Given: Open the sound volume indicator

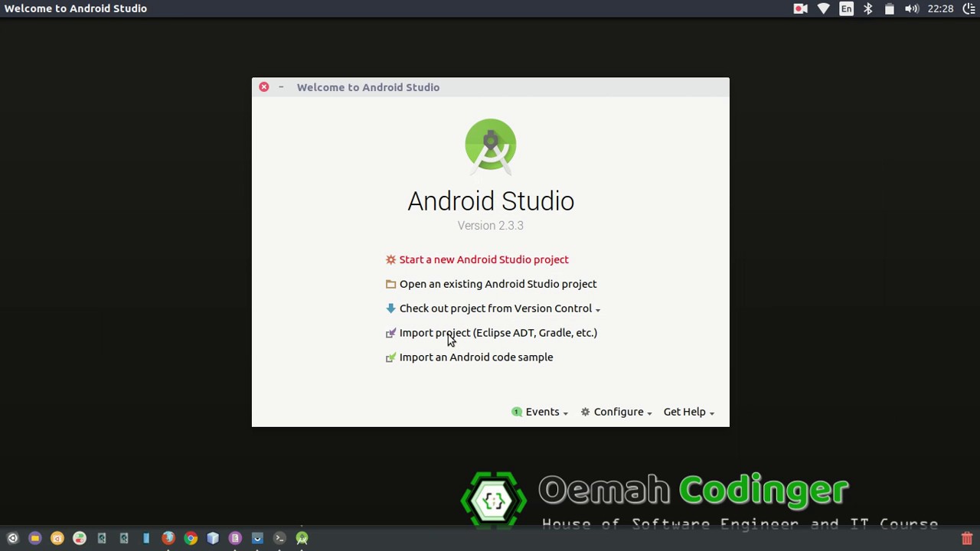Looking at the screenshot, I should tap(911, 8).
